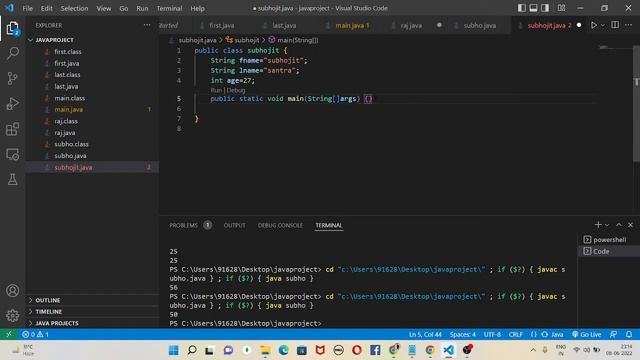Switch to first.java editor tab
Image resolution: width=640 pixels, height=360 pixels.
coord(222,25)
